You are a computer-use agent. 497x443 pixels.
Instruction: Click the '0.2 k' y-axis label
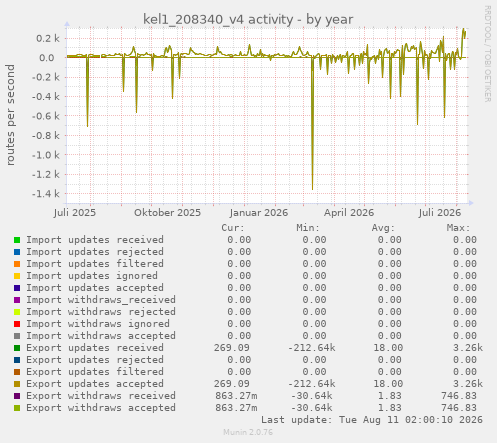(48, 38)
